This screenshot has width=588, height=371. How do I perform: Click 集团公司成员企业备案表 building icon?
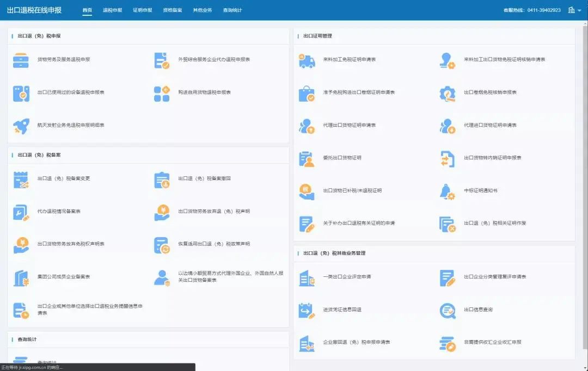tap(21, 278)
